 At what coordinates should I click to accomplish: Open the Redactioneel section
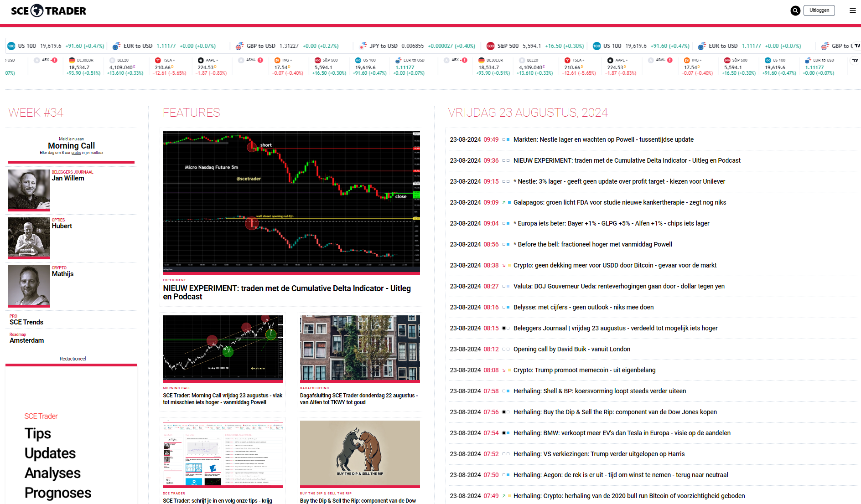tap(73, 359)
